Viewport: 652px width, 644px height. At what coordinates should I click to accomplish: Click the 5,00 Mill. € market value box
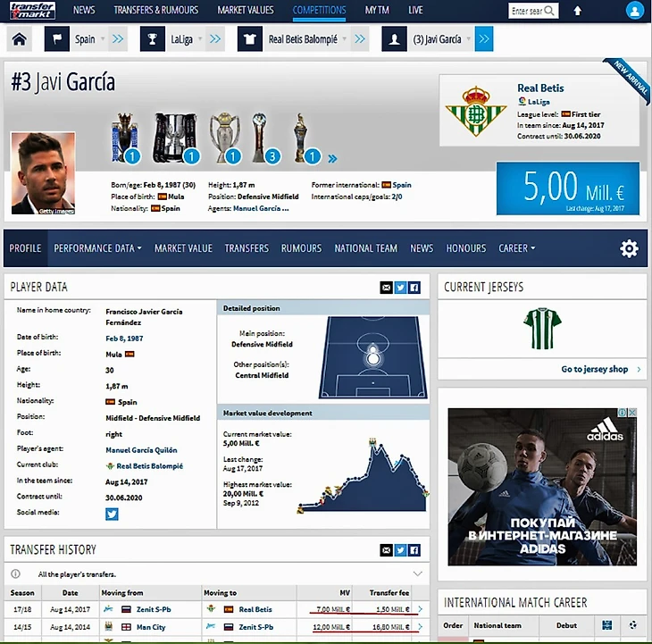pos(567,188)
